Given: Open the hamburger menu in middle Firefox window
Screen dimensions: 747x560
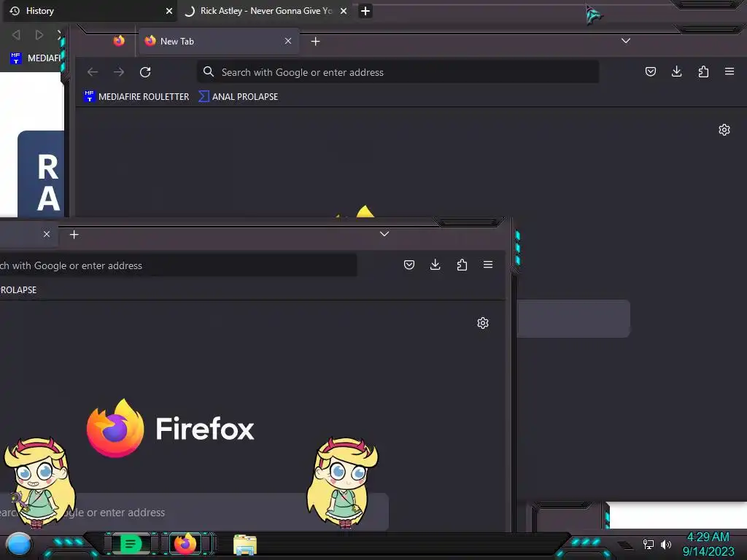Looking at the screenshot, I should (x=729, y=71).
